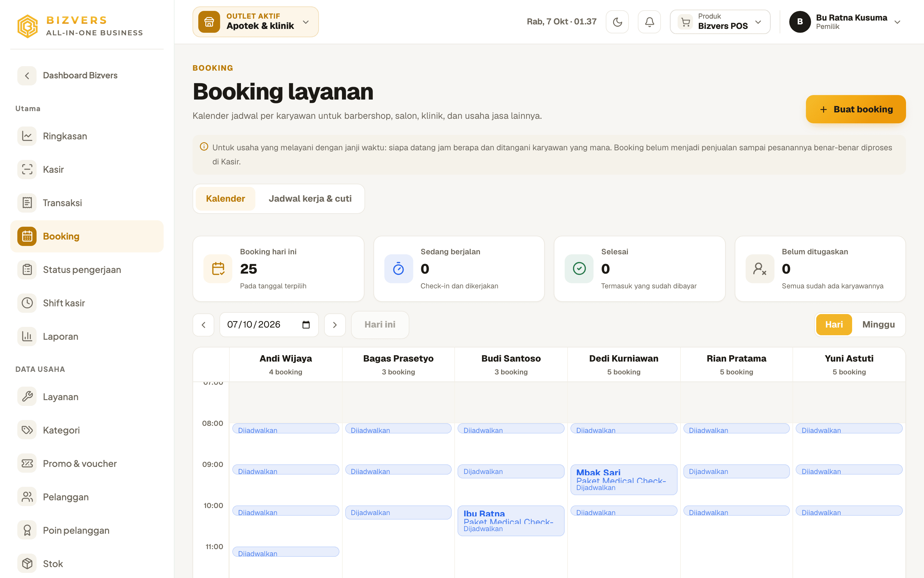The image size is (924, 578).
Task: Click the Booking hari ini stat card icon
Action: [218, 269]
